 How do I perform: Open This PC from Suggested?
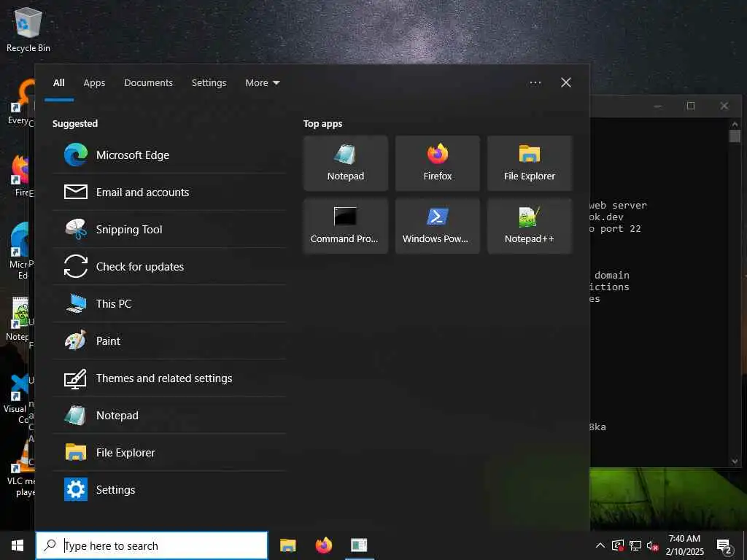point(169,303)
